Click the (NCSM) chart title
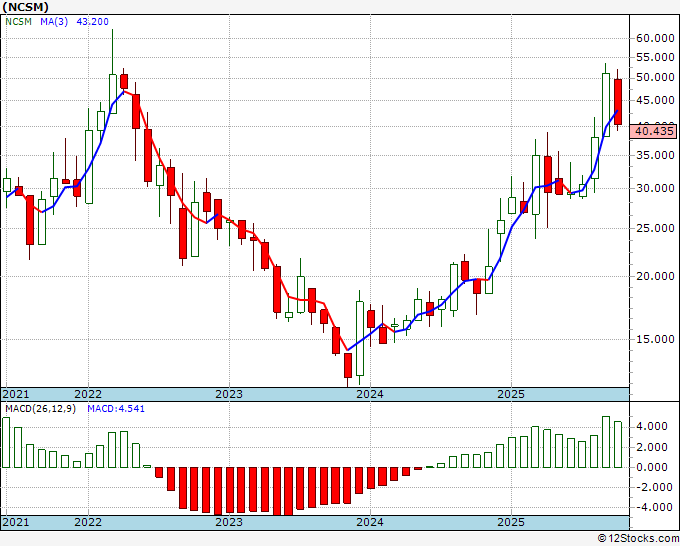Viewport: 680px width, 546px height. click(x=25, y=7)
